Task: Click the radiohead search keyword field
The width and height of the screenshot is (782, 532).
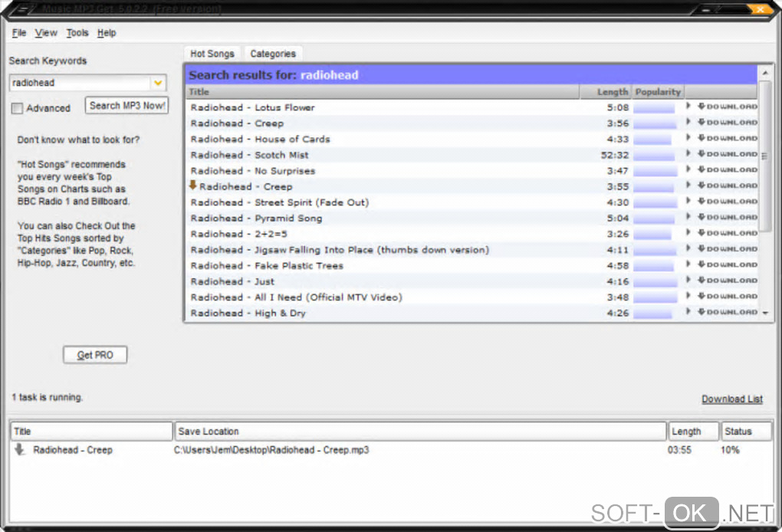Action: [80, 83]
